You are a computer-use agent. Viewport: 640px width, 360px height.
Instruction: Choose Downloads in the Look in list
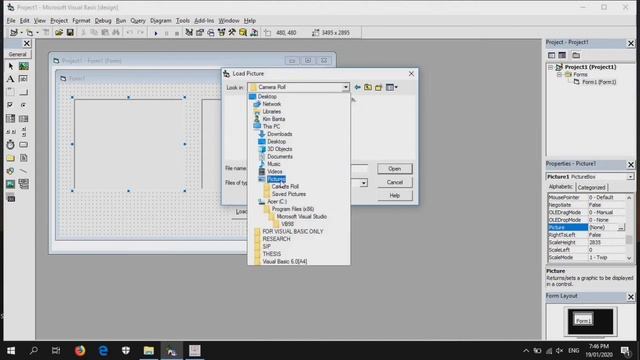point(279,134)
